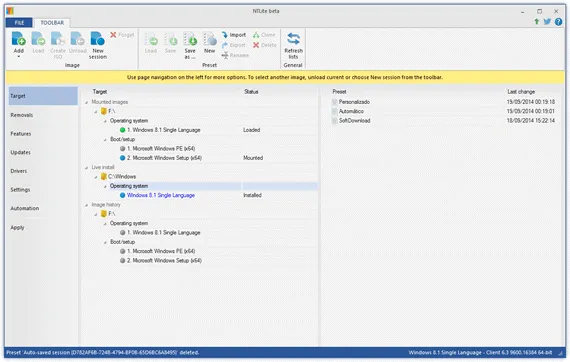570x362 pixels.
Task: Select Image history Microsoft Windows Setup (x64)
Action: [164, 261]
